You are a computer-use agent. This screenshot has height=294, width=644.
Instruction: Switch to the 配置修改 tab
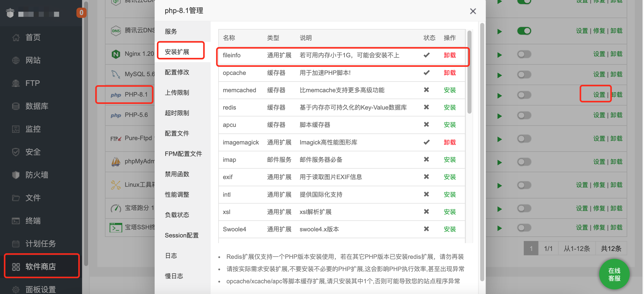coord(177,72)
